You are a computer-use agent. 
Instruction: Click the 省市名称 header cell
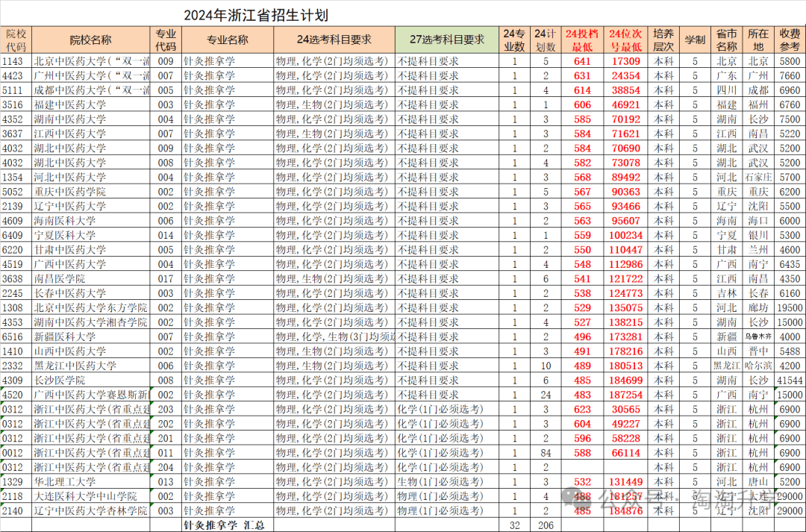[727, 40]
